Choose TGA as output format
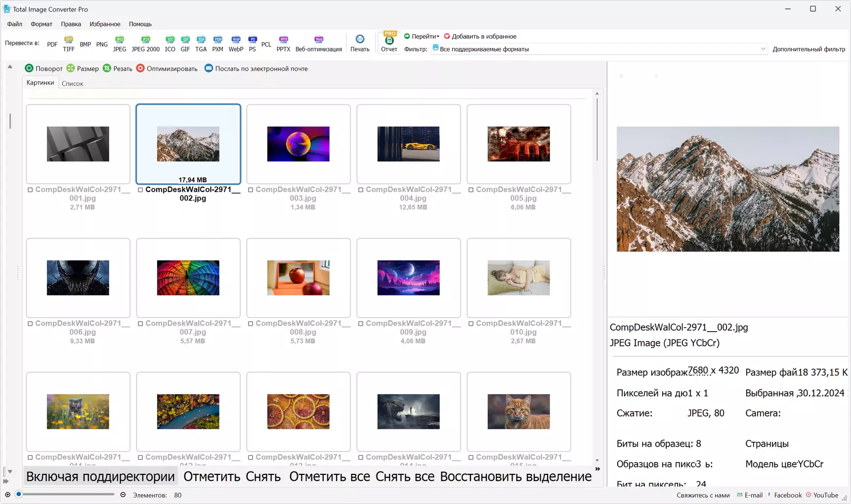Screen dimensions: 851x504 tap(201, 44)
